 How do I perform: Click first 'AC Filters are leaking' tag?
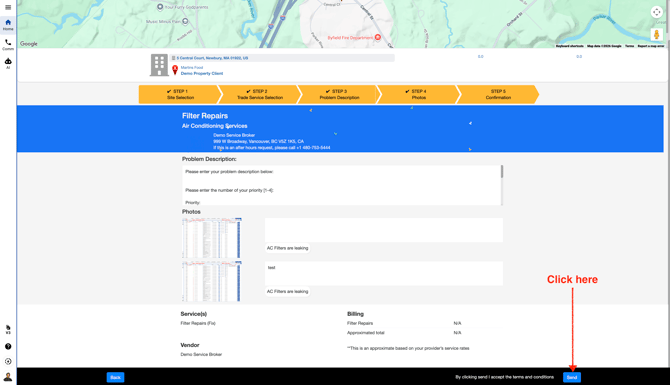[x=288, y=248]
